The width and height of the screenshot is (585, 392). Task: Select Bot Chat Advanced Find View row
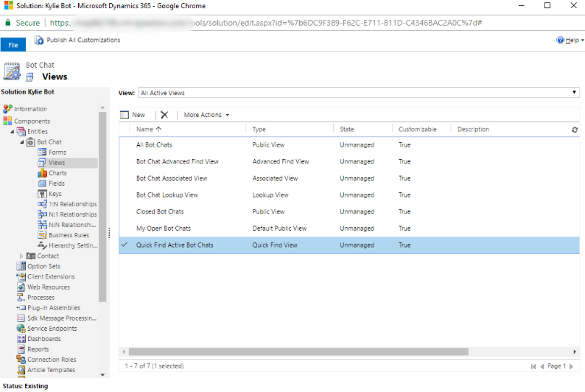pyautogui.click(x=348, y=161)
